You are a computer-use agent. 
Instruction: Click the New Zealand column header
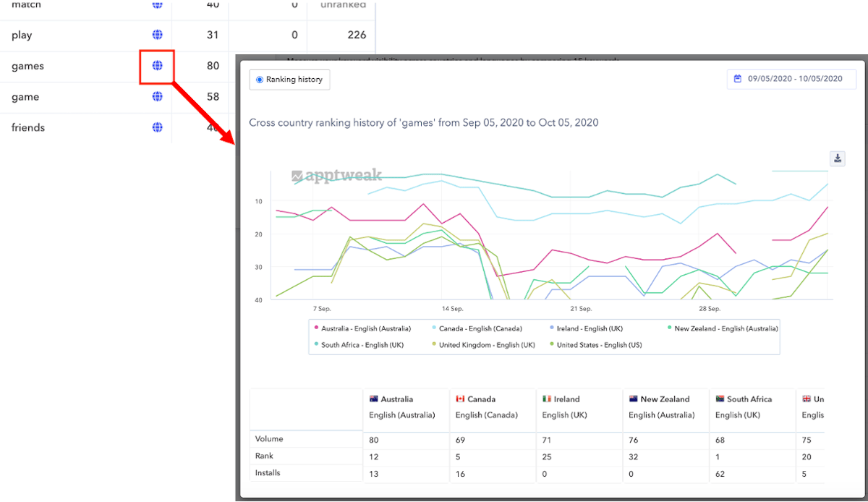pos(664,399)
